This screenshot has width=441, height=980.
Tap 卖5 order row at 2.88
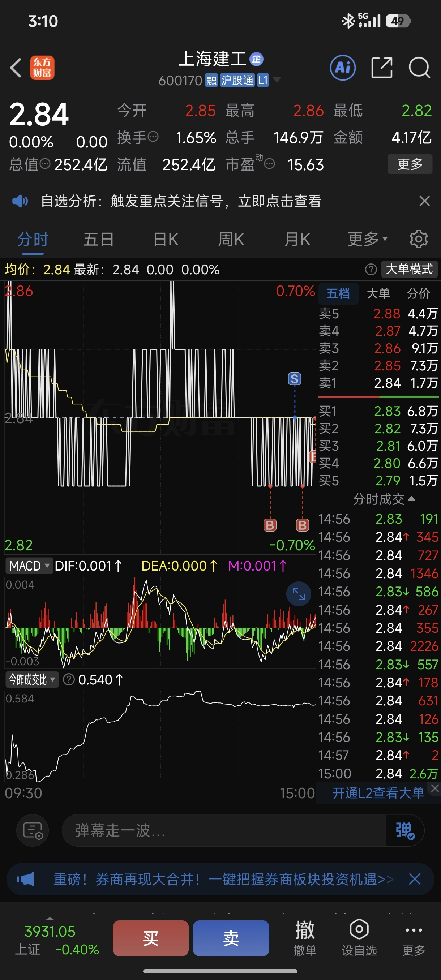[378, 314]
